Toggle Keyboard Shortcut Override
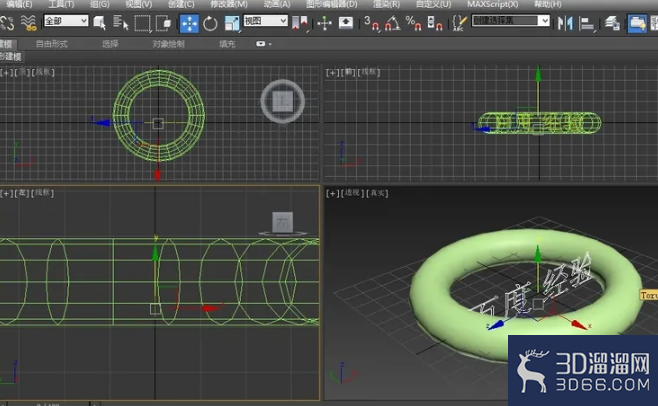Viewport: 658px width, 406px height. click(x=346, y=22)
